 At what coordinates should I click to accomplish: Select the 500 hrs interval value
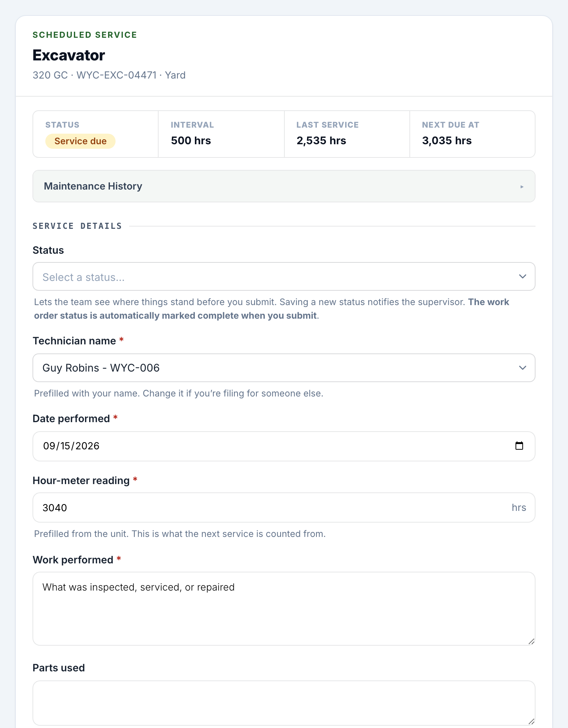tap(191, 141)
